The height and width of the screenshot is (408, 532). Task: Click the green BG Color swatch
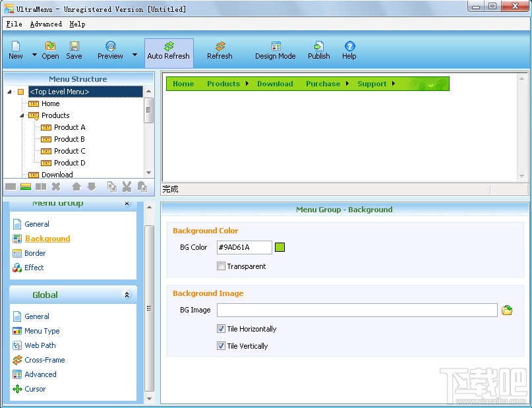tap(280, 247)
